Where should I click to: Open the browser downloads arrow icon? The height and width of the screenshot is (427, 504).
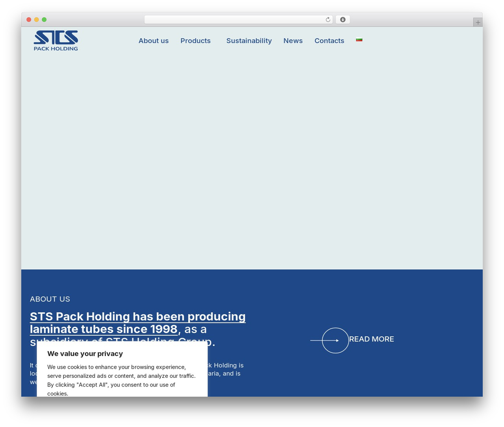pos(343,20)
